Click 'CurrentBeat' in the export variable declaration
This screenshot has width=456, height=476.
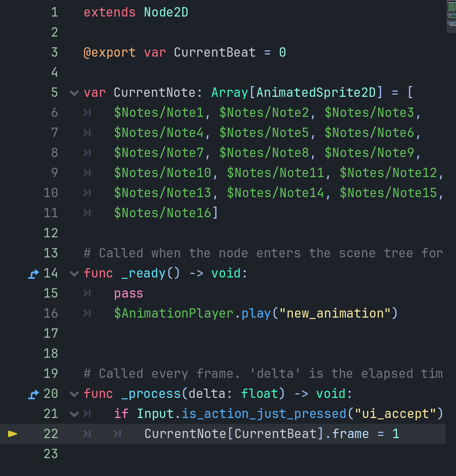(x=215, y=53)
